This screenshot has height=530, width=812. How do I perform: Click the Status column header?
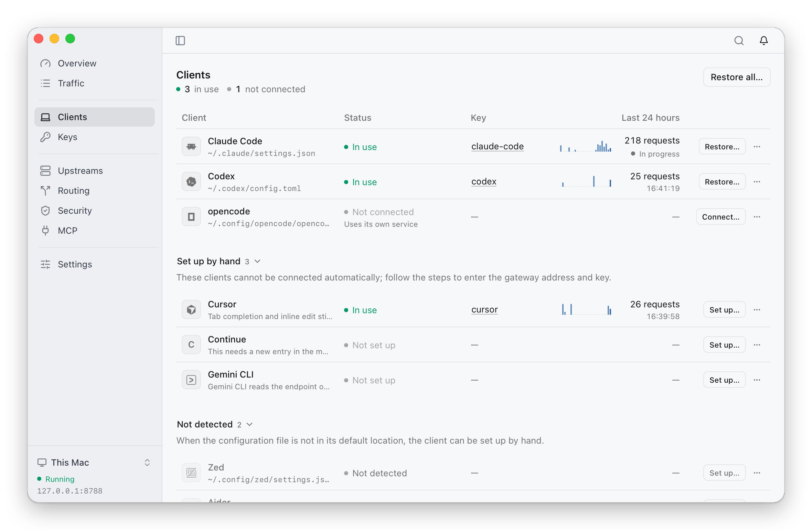[x=357, y=118]
